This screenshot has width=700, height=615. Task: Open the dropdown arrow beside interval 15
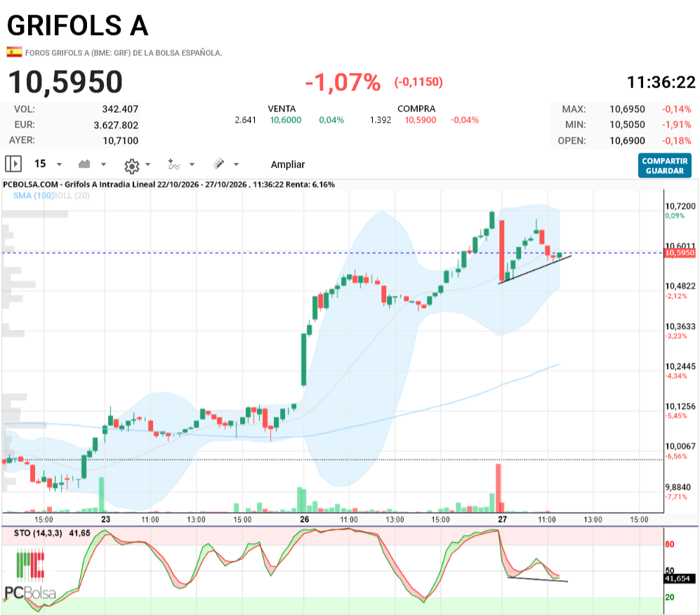coord(60,164)
